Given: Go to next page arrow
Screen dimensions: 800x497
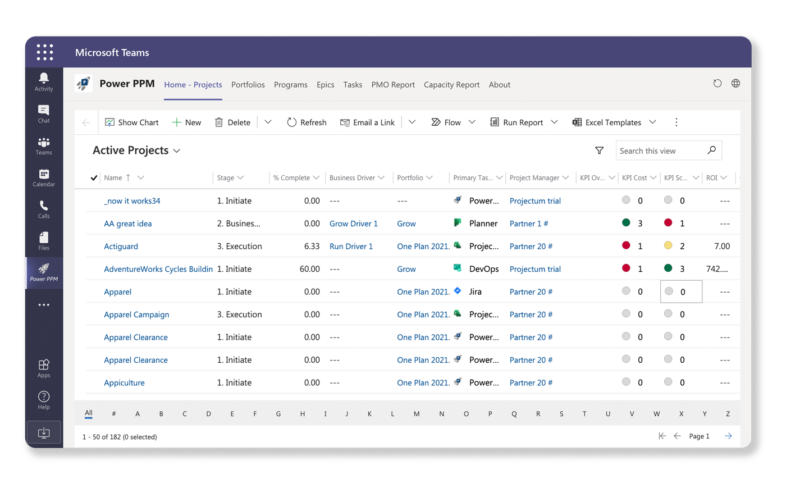Looking at the screenshot, I should (x=728, y=436).
